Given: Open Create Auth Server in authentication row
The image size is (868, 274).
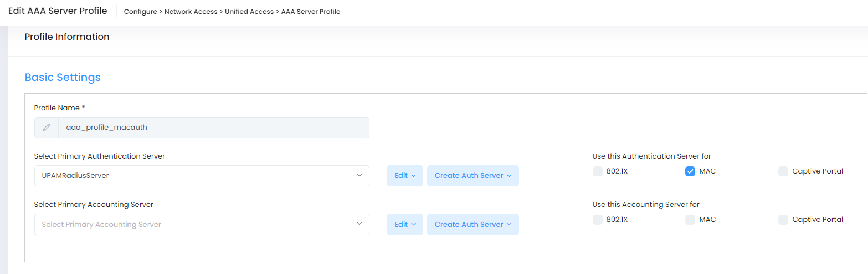Looking at the screenshot, I should 472,176.
